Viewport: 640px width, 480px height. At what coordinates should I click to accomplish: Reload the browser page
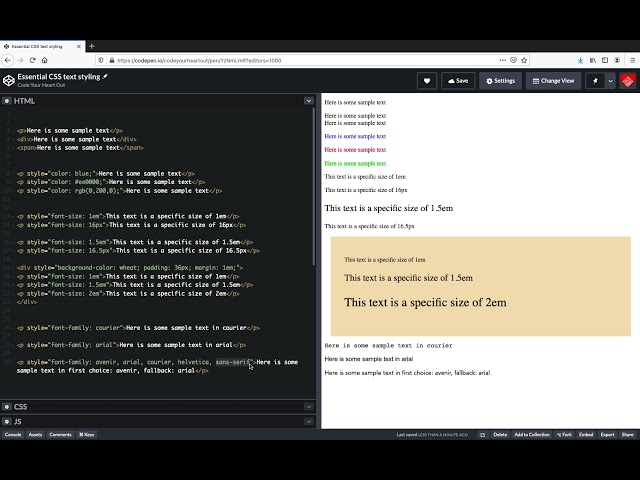click(32, 60)
